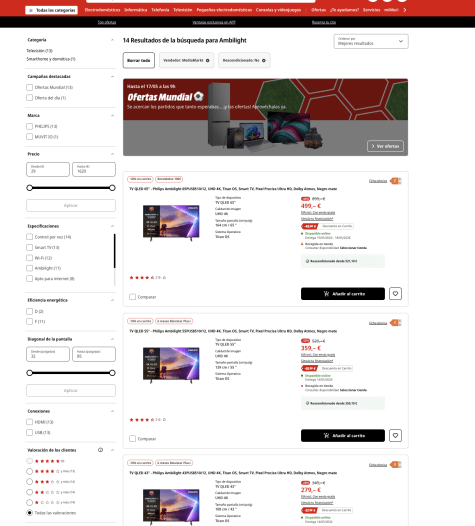Check the Smart TV specification filter
The height and width of the screenshot is (526, 475).
[x=30, y=247]
